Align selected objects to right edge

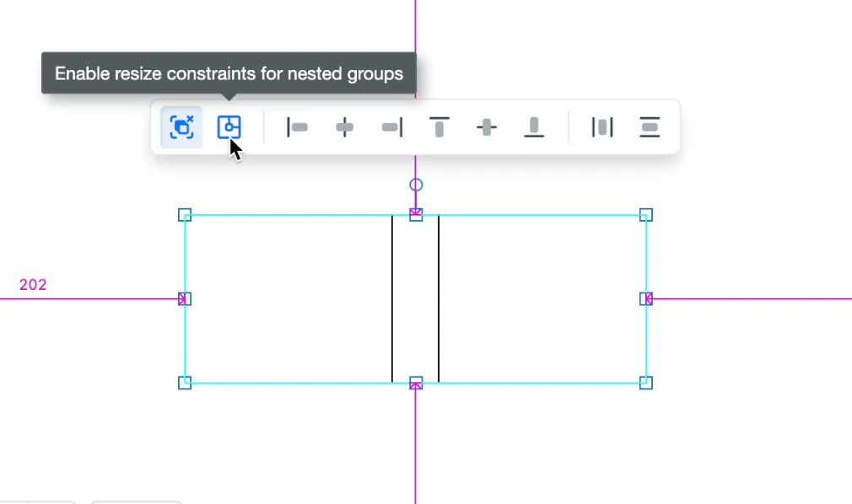point(391,127)
